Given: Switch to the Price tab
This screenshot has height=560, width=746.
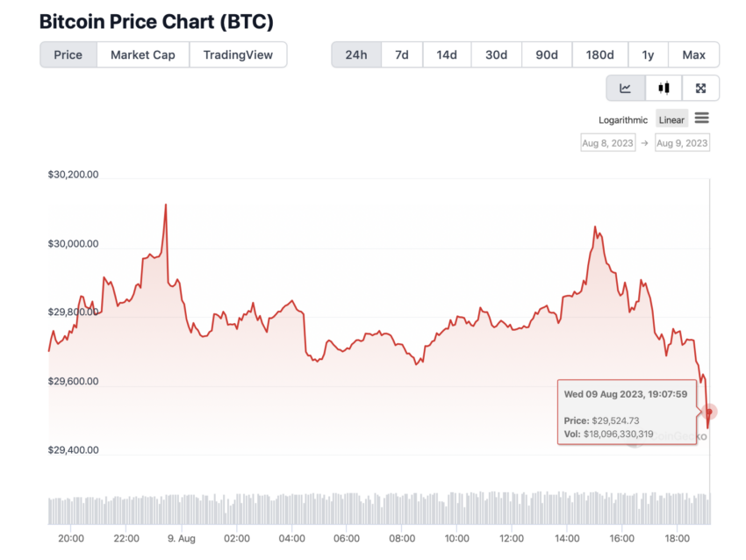Looking at the screenshot, I should [x=68, y=54].
